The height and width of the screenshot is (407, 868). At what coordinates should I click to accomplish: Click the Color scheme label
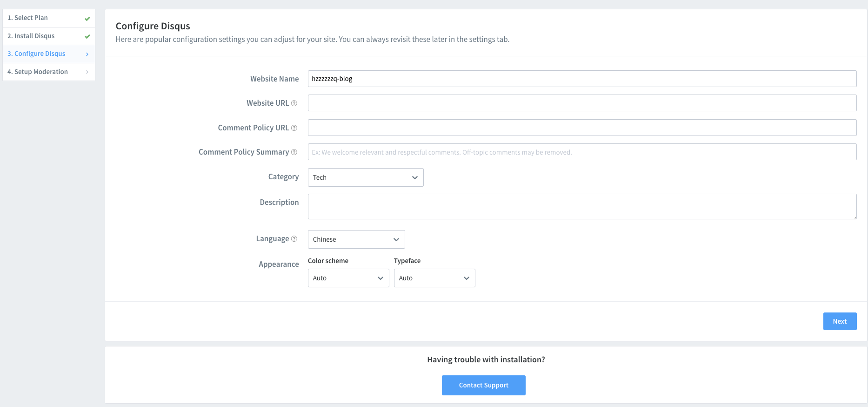328,261
